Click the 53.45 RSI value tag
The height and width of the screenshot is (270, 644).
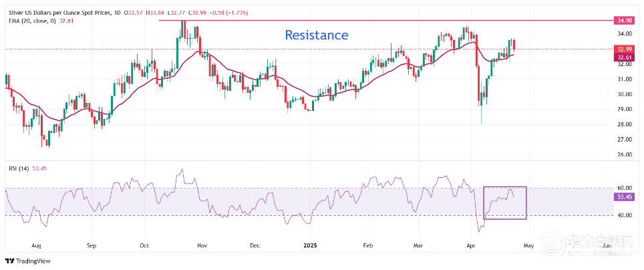tap(625, 198)
